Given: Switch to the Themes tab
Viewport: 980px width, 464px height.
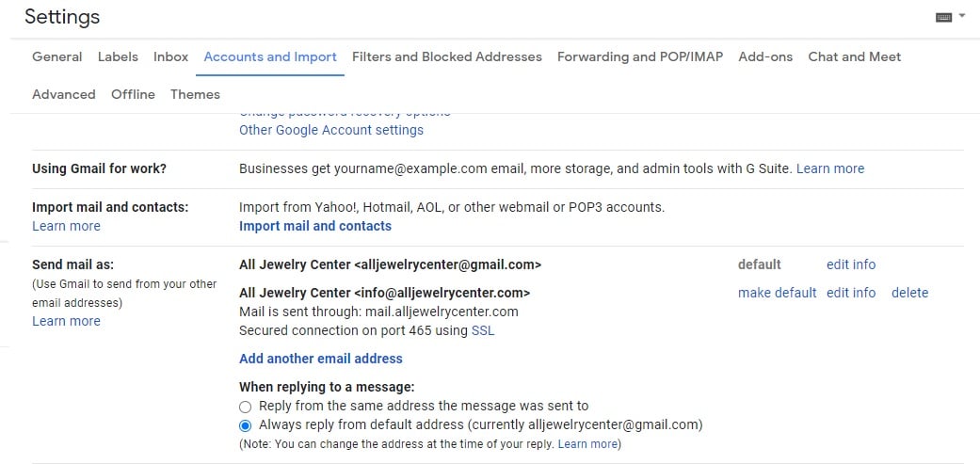Looking at the screenshot, I should 195,94.
